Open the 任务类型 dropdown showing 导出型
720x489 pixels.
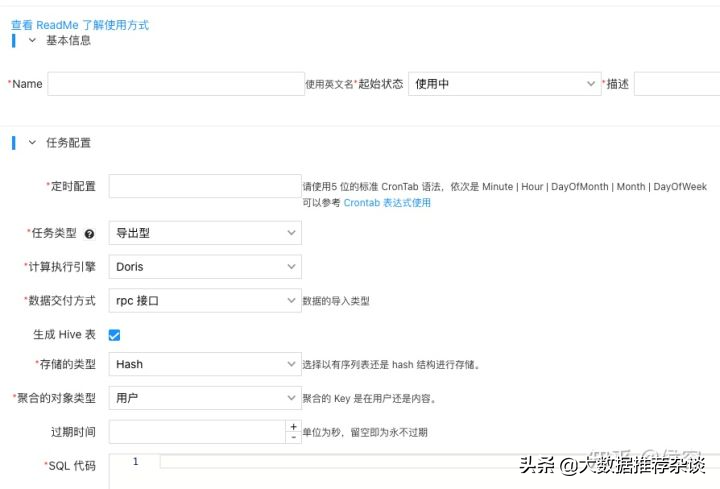pos(205,233)
